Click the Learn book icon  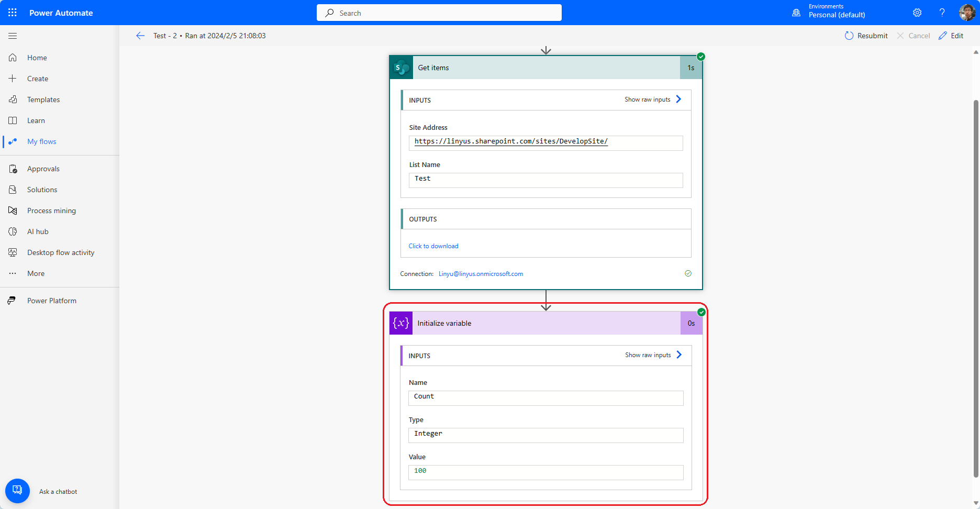click(x=13, y=120)
